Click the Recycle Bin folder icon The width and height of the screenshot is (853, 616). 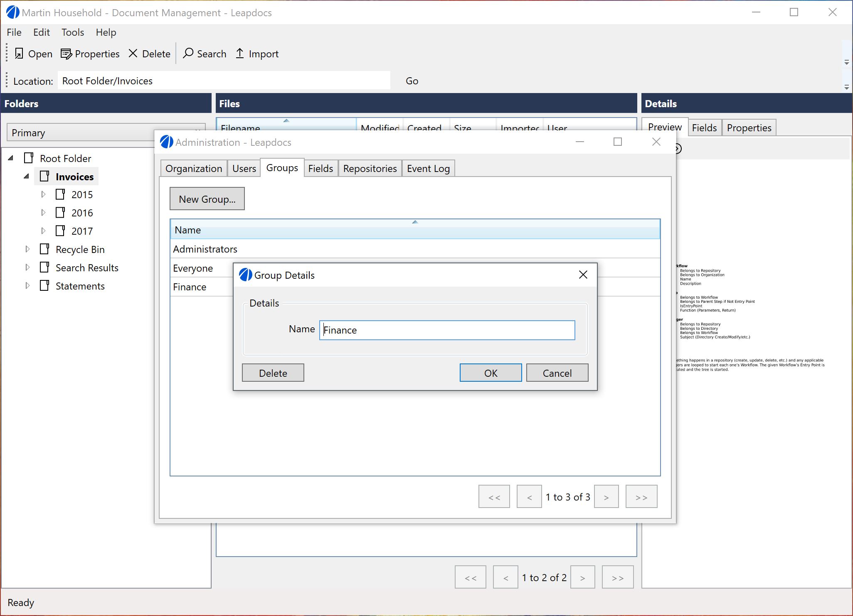coord(44,249)
